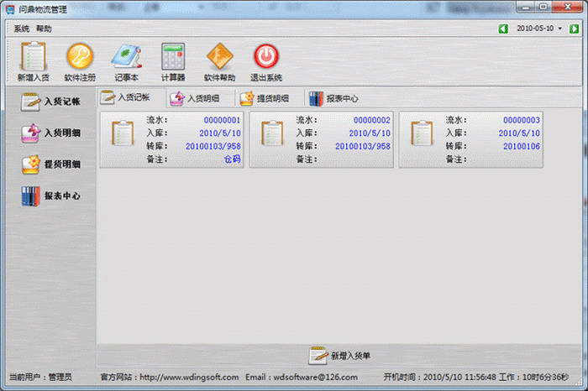Click transfer value 20100106
The image size is (588, 391).
(522, 146)
